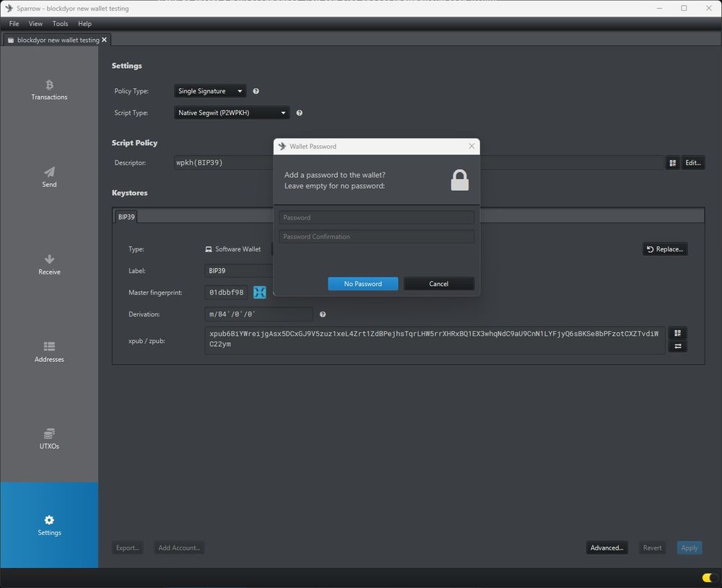
Task: Open the Transactions sidebar section
Action: point(49,90)
